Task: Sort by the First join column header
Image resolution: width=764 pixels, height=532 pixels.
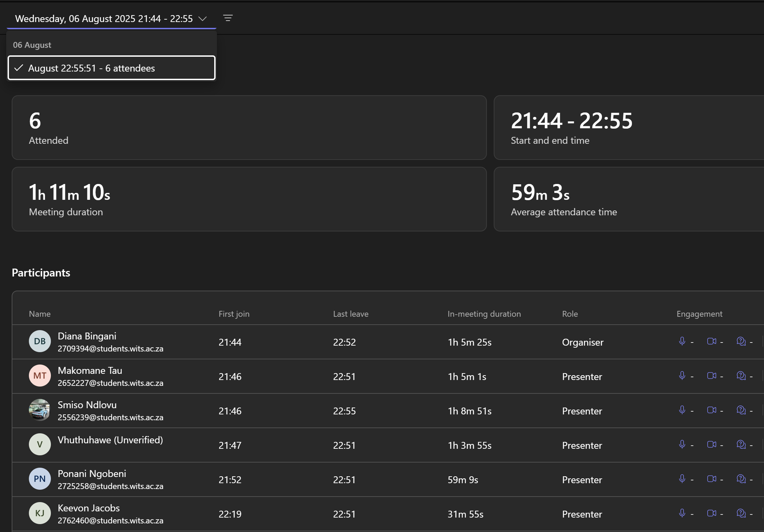Action: [x=234, y=314]
